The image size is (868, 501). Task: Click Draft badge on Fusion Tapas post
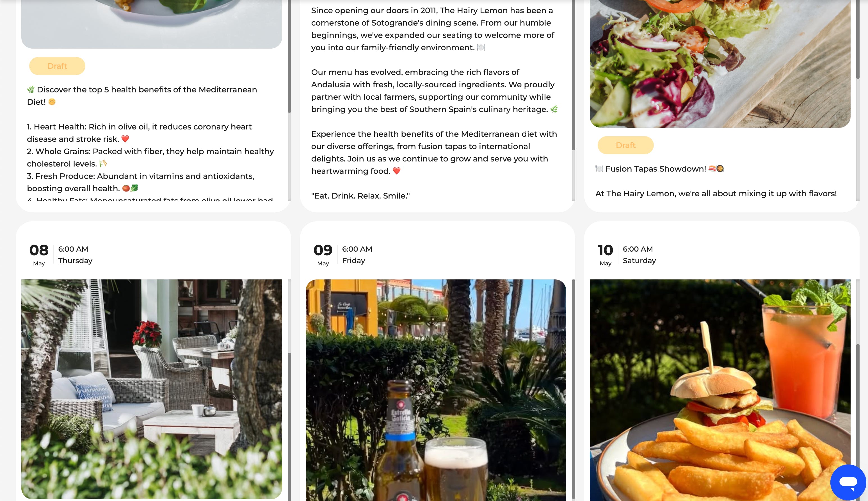(625, 145)
